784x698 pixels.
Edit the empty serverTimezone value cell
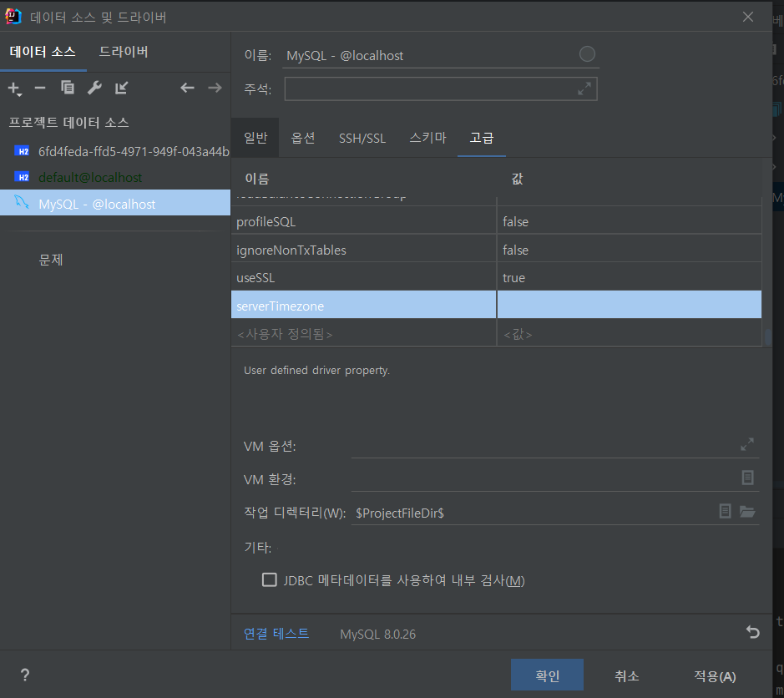tap(629, 306)
